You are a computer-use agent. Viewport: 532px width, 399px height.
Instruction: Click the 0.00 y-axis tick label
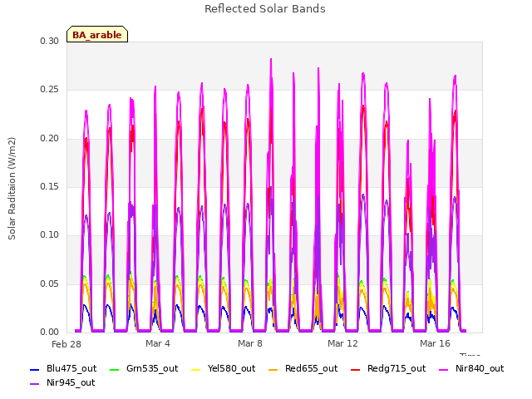point(49,332)
